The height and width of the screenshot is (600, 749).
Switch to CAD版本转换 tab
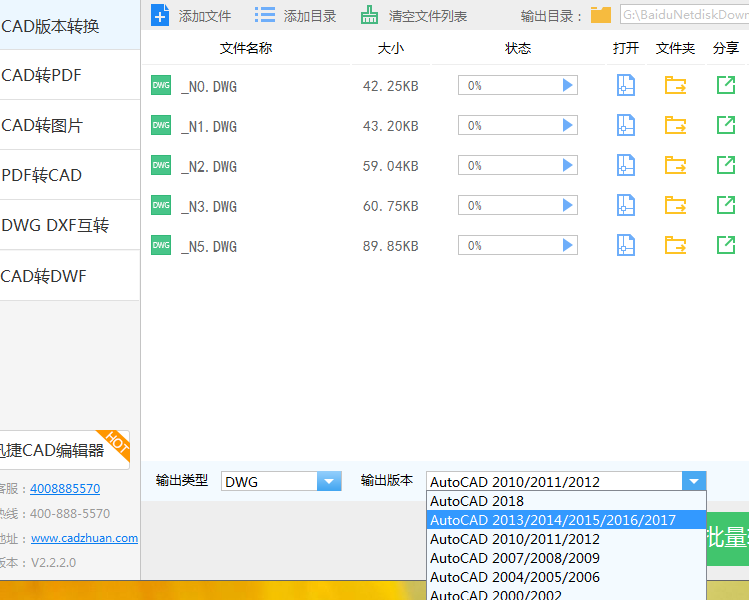point(70,26)
